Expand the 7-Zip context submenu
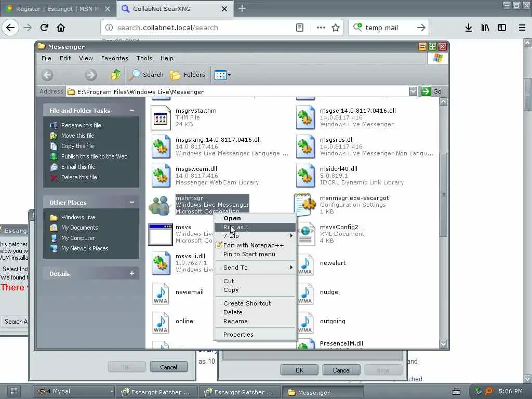 click(255, 236)
